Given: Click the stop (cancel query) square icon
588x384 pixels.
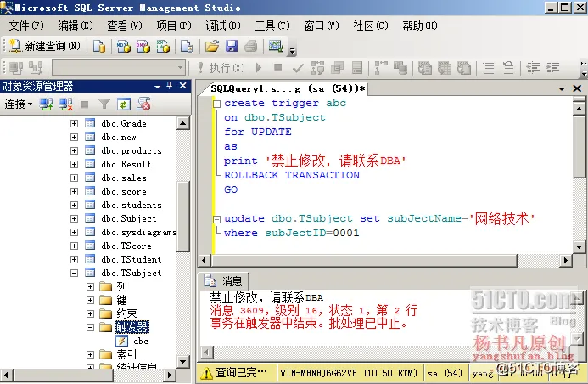Looking at the screenshot, I should (277, 67).
